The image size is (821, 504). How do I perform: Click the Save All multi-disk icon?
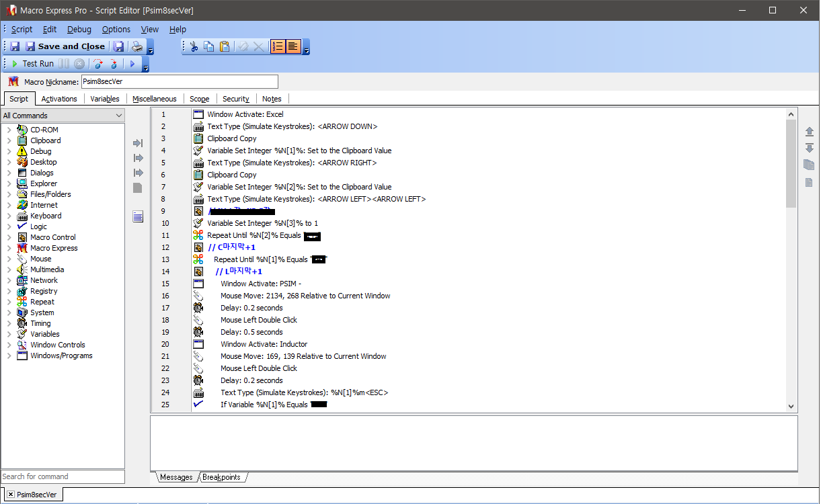point(118,46)
